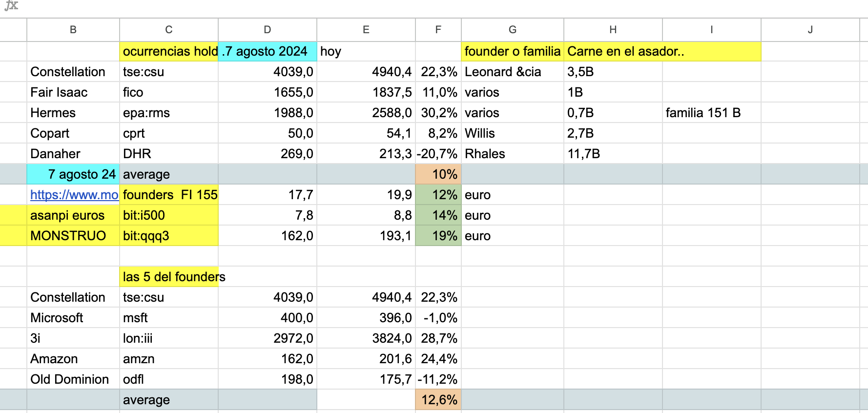Select the green 14% cell

pos(438,215)
